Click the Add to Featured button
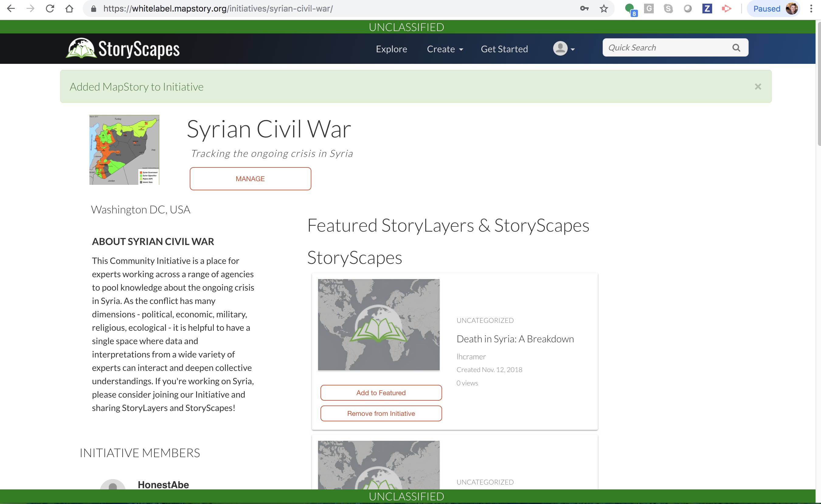821x504 pixels. point(381,393)
